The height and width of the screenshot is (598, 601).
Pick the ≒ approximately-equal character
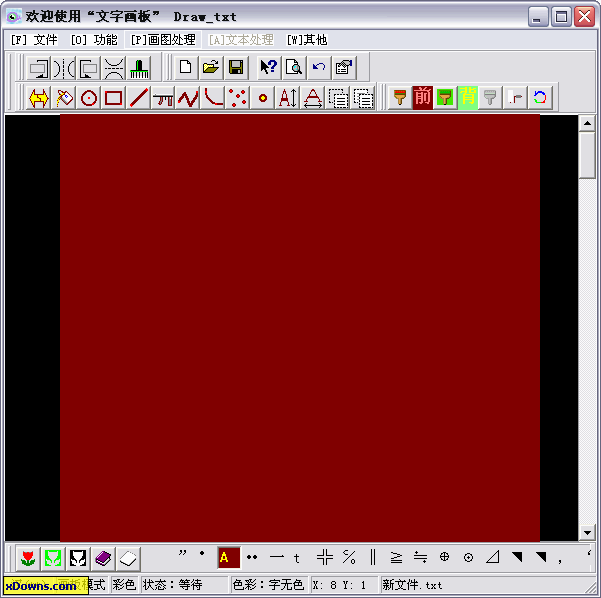coord(420,557)
